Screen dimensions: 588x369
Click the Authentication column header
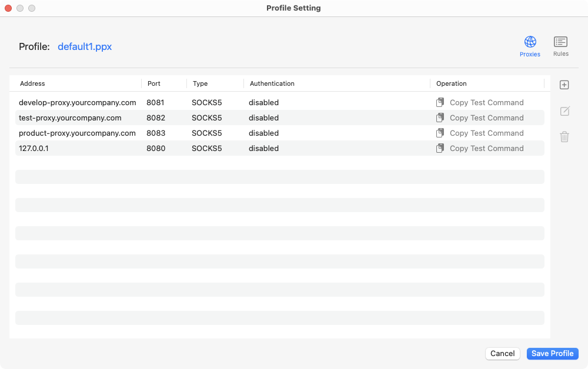272,83
